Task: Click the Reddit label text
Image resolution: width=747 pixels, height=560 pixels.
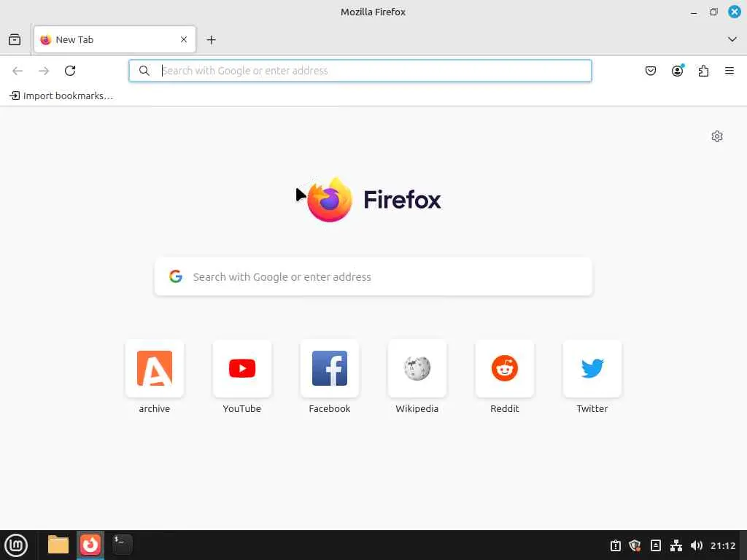Action: coord(505,408)
